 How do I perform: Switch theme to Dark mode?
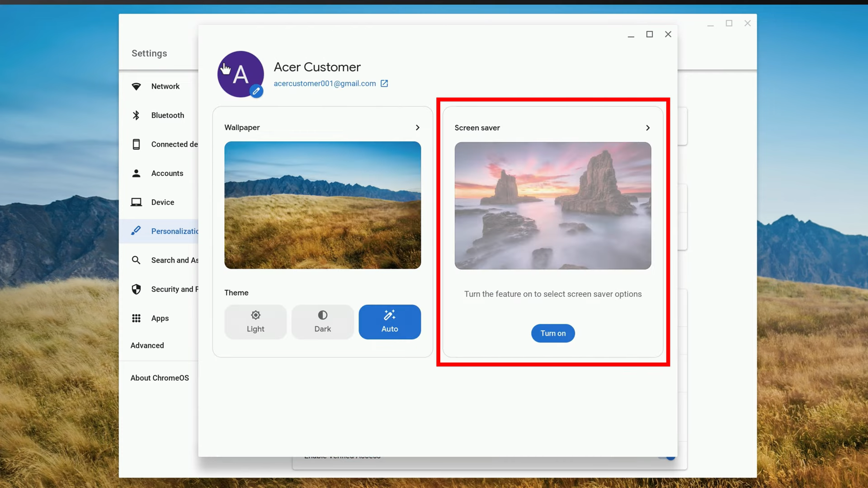[x=322, y=322]
